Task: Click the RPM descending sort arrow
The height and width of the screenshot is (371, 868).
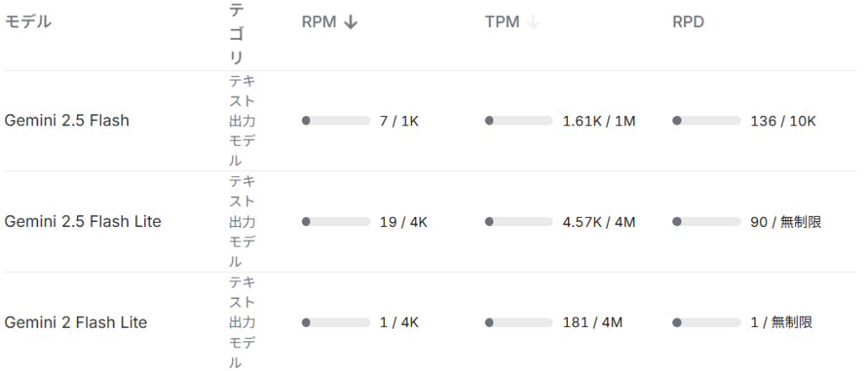Action: pos(351,23)
